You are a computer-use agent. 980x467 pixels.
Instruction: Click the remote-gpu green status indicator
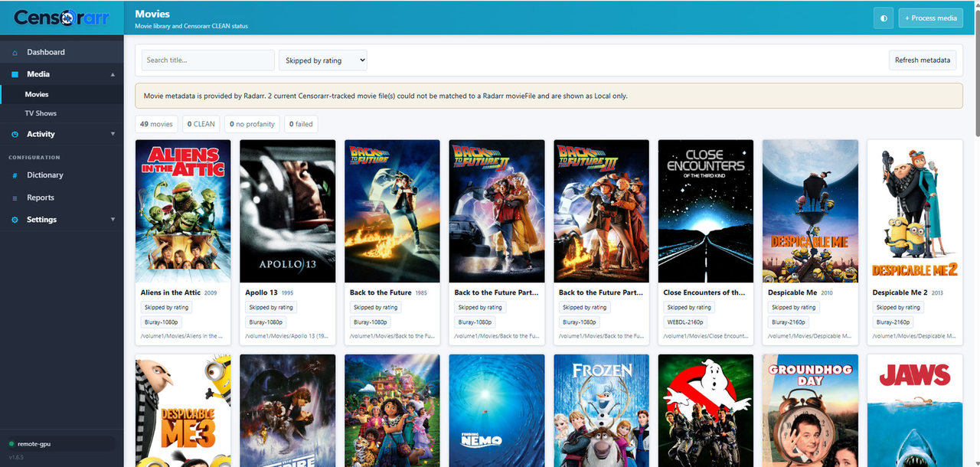point(11,444)
